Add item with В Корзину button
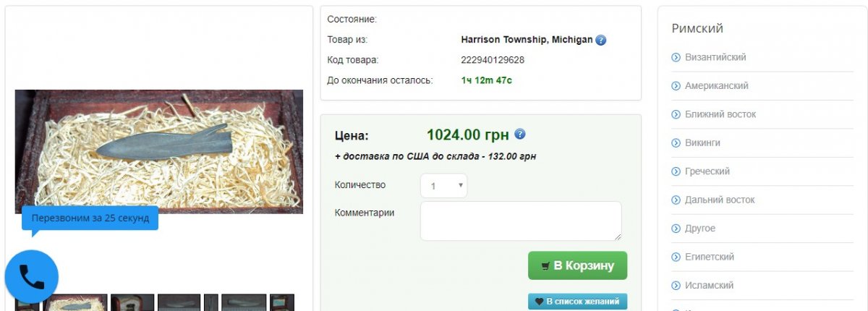The width and height of the screenshot is (868, 311). [577, 265]
